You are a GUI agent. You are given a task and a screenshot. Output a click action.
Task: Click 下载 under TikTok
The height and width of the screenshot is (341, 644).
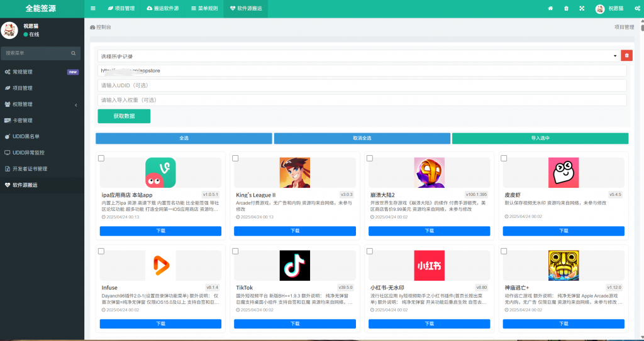click(295, 324)
